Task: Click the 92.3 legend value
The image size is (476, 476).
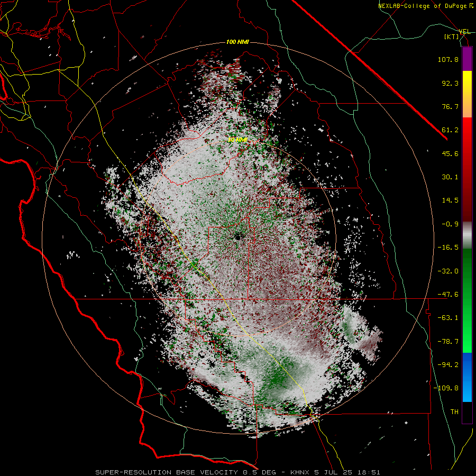Action: click(450, 83)
